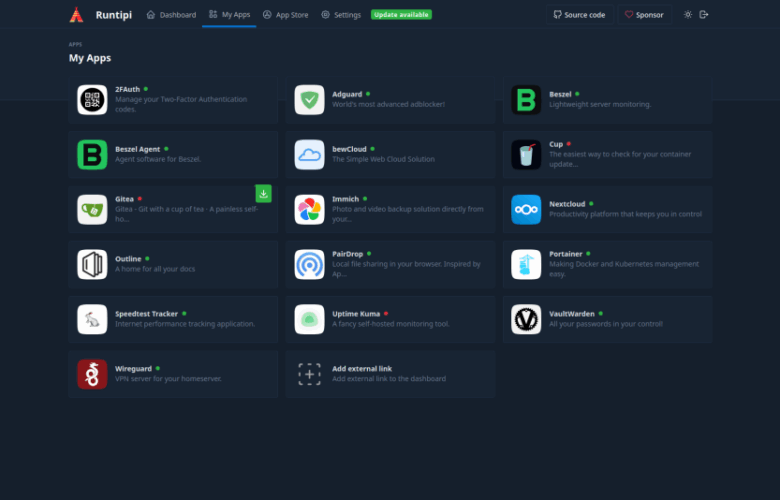Click 'The Simple Web Cloud Solution' text
Viewport: 780px width, 500px height.
383,159
